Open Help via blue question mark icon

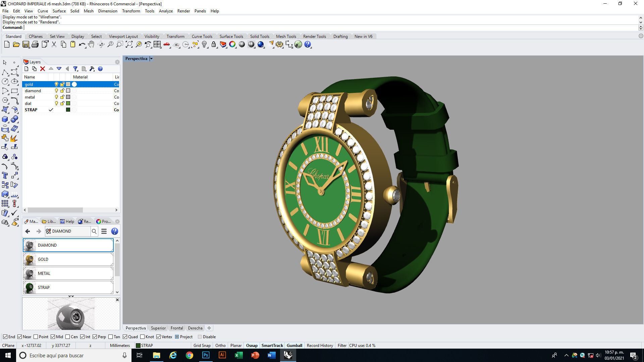(x=308, y=44)
